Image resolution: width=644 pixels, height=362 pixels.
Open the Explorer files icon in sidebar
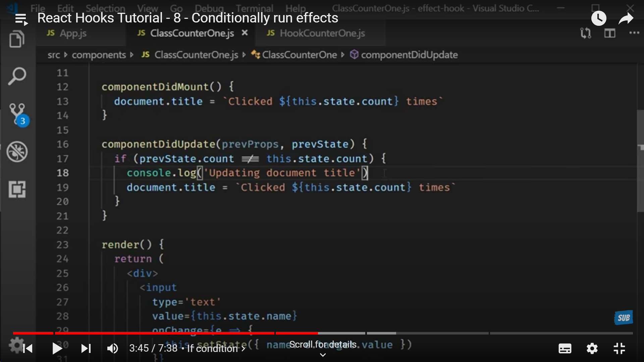pyautogui.click(x=17, y=39)
